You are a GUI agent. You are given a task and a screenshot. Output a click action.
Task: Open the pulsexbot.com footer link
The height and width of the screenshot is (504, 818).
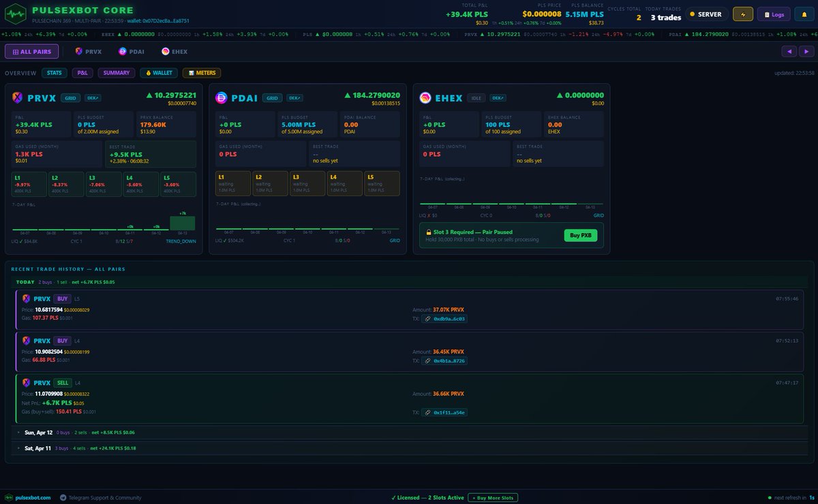(x=27, y=498)
